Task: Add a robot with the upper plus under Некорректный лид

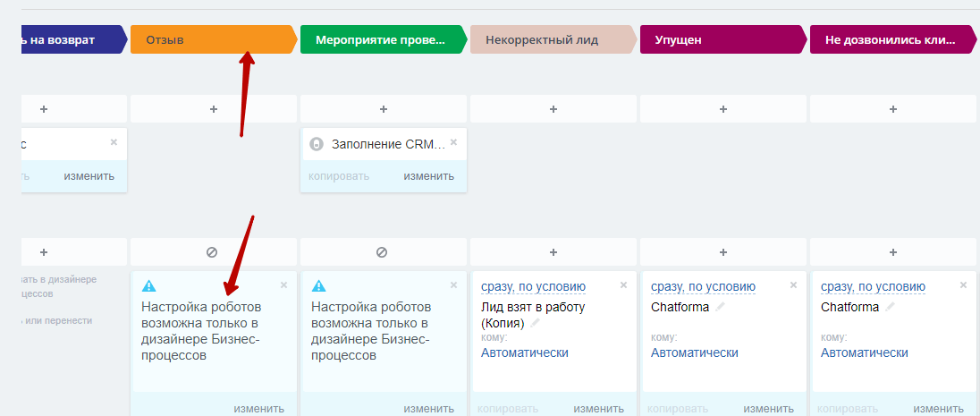Action: pos(553,109)
